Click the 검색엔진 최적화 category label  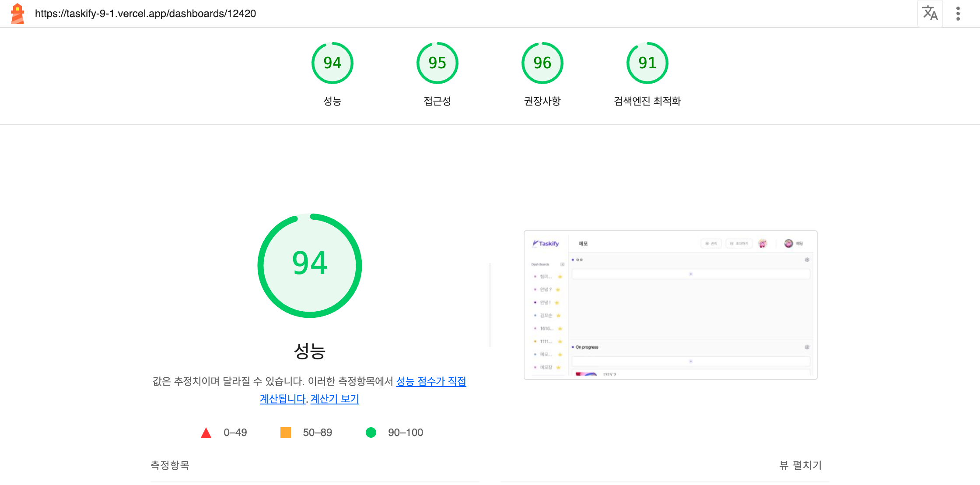[647, 101]
